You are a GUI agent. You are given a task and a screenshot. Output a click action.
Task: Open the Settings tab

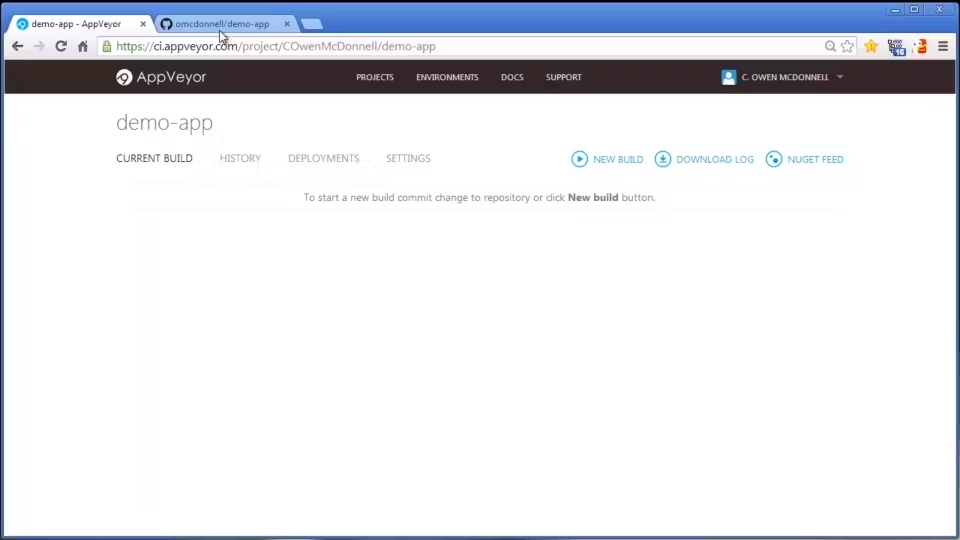point(408,158)
